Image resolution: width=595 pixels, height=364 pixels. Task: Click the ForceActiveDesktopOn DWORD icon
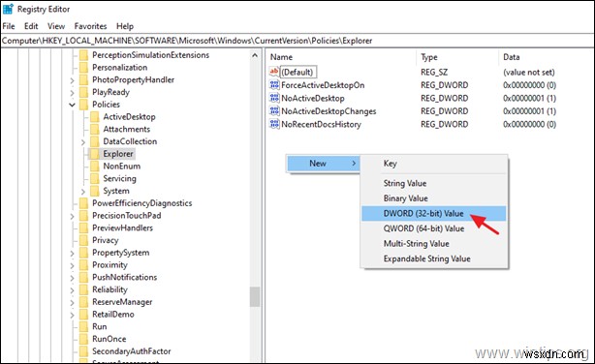tap(274, 84)
